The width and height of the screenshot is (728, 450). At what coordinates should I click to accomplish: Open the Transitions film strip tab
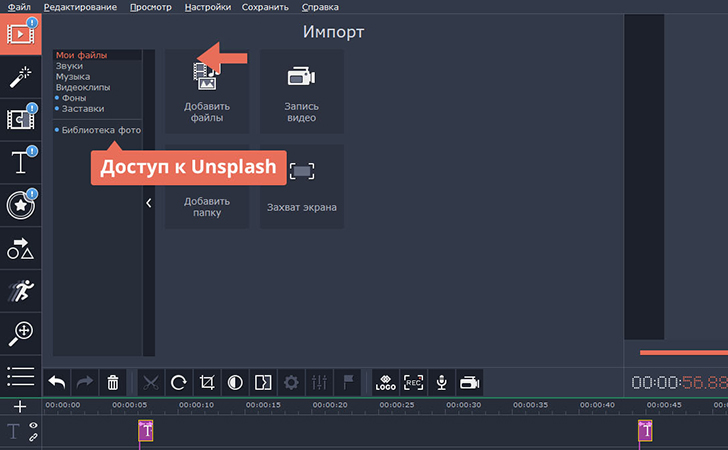[20, 120]
